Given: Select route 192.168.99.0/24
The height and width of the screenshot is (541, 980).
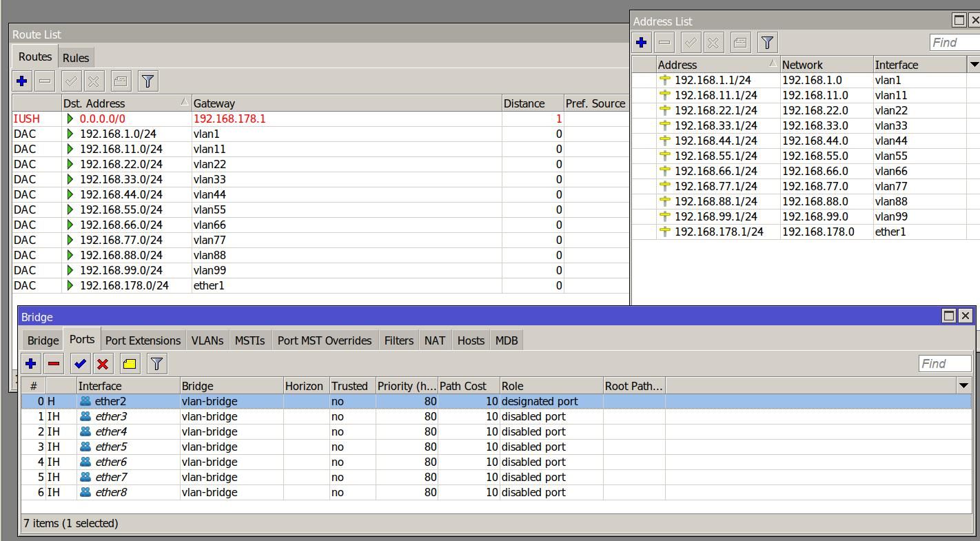Looking at the screenshot, I should 320,270.
